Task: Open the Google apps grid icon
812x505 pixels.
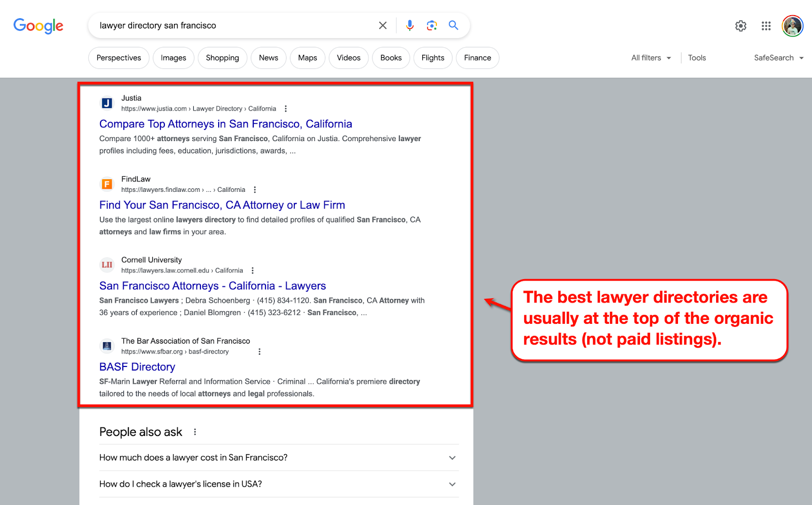Action: point(766,26)
